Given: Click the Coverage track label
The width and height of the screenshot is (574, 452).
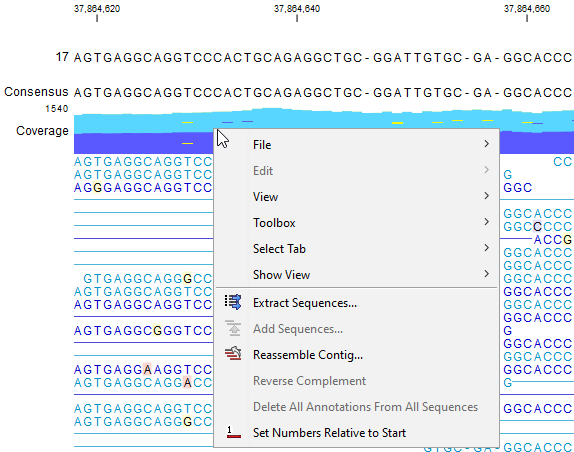Looking at the screenshot, I should 42,131.
